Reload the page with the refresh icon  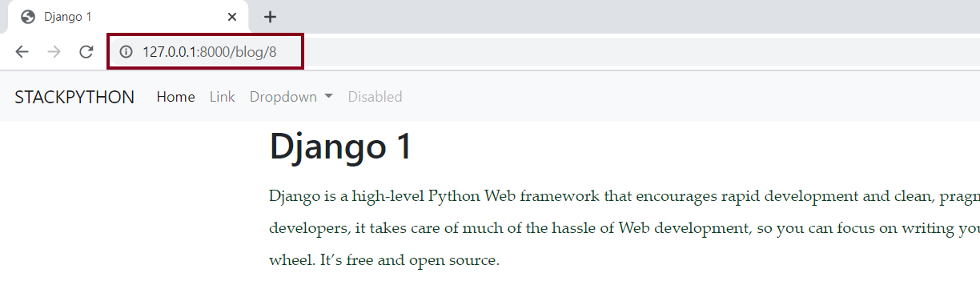point(86,52)
